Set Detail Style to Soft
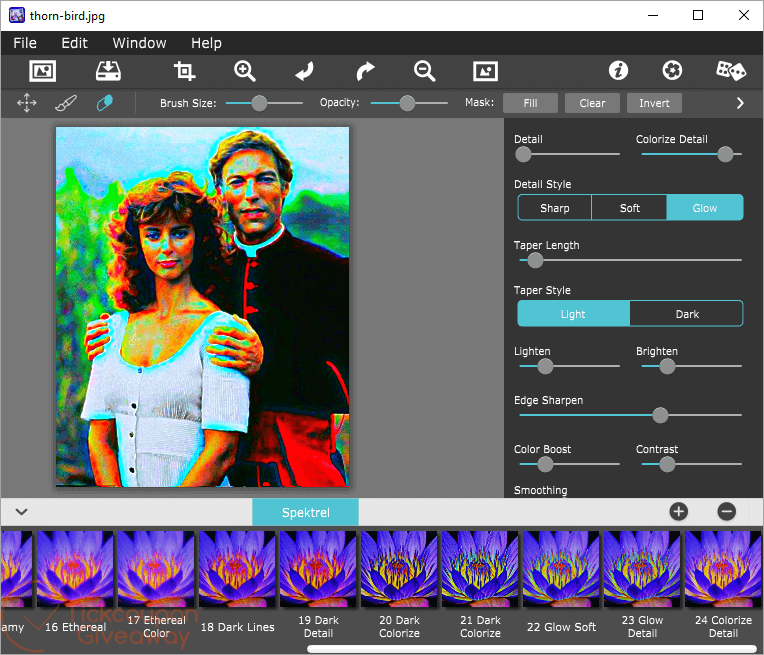The width and height of the screenshot is (764, 655). (x=630, y=208)
